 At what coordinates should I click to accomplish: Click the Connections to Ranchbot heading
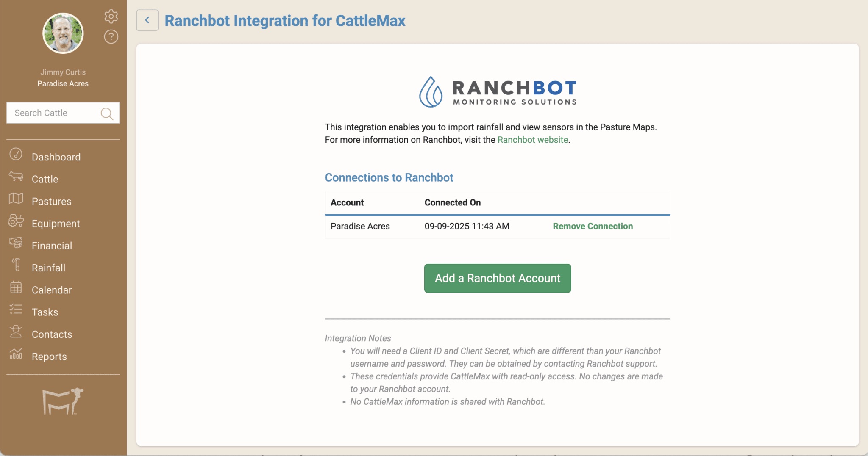point(389,177)
